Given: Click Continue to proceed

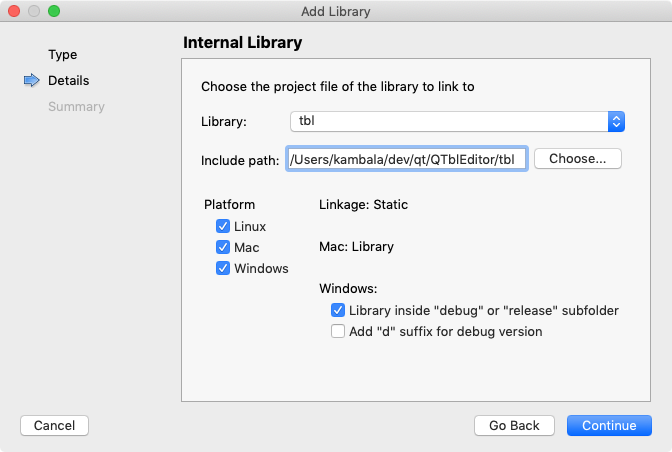Looking at the screenshot, I should [609, 425].
